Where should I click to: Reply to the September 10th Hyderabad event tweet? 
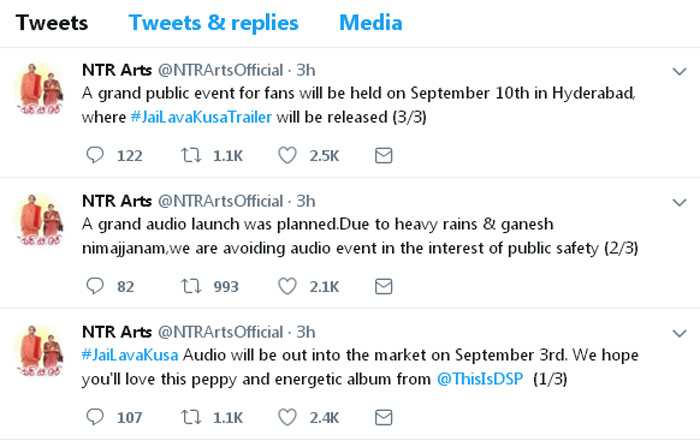(x=96, y=155)
